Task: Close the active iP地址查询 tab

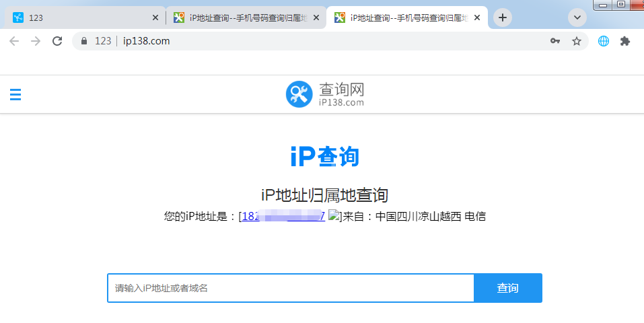Action: tap(477, 17)
